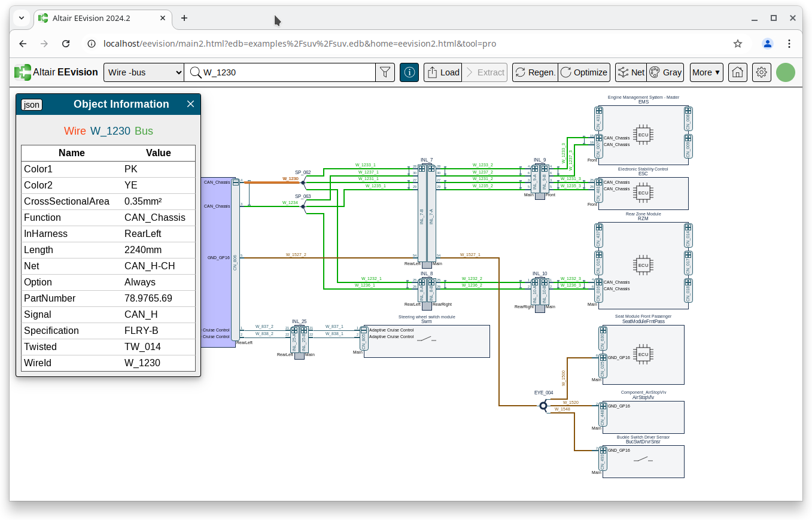Click the green status circle
This screenshot has width=812, height=520.
coord(786,72)
